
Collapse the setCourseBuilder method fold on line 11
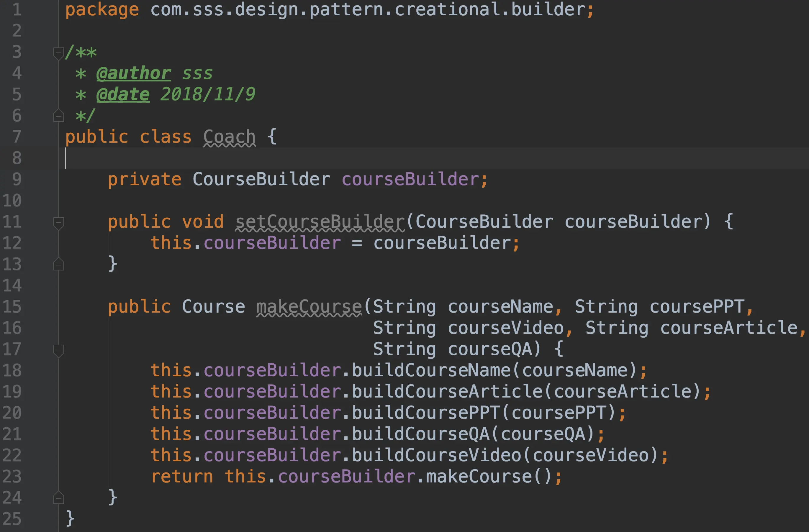pyautogui.click(x=59, y=223)
